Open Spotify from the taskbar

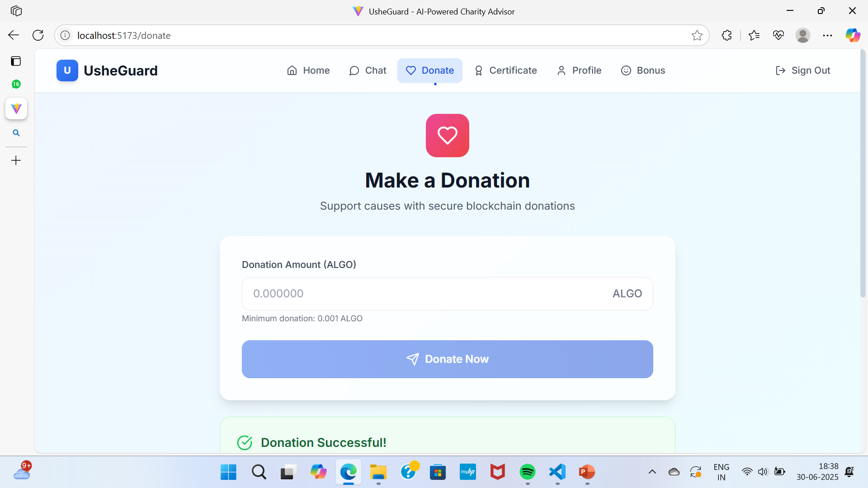[527, 472]
